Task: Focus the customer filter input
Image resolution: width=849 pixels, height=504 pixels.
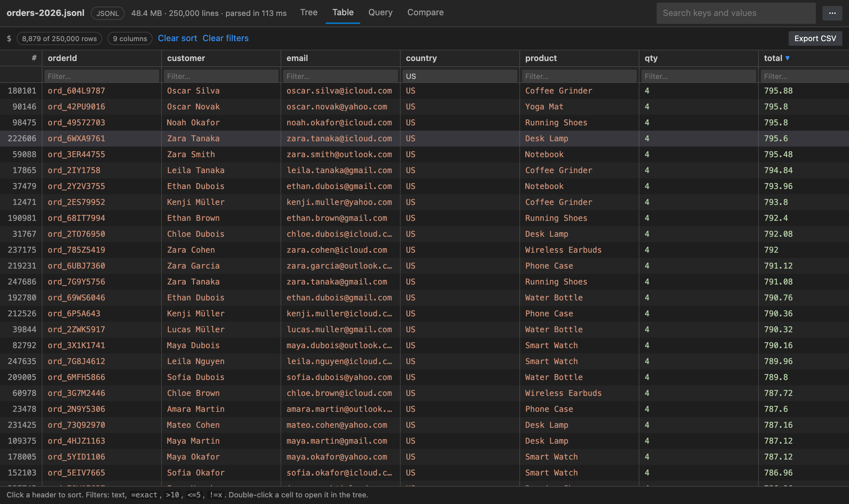Action: (x=221, y=76)
